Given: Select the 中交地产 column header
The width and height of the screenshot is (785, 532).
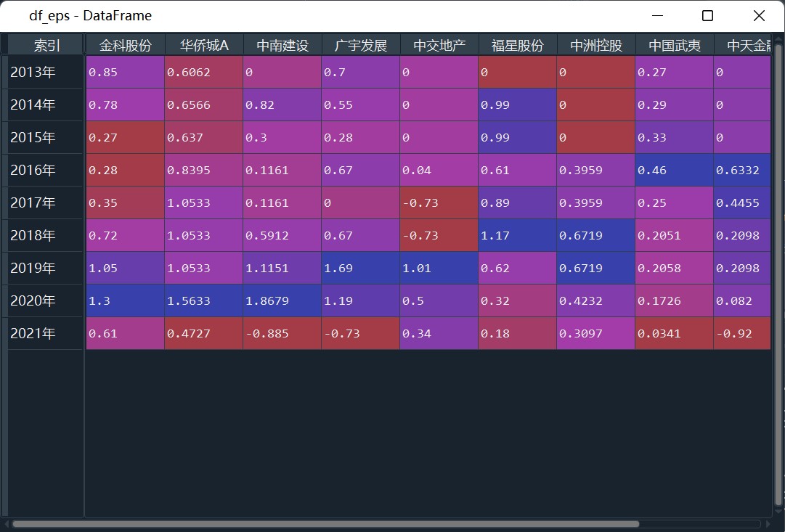Looking at the screenshot, I should [x=439, y=45].
